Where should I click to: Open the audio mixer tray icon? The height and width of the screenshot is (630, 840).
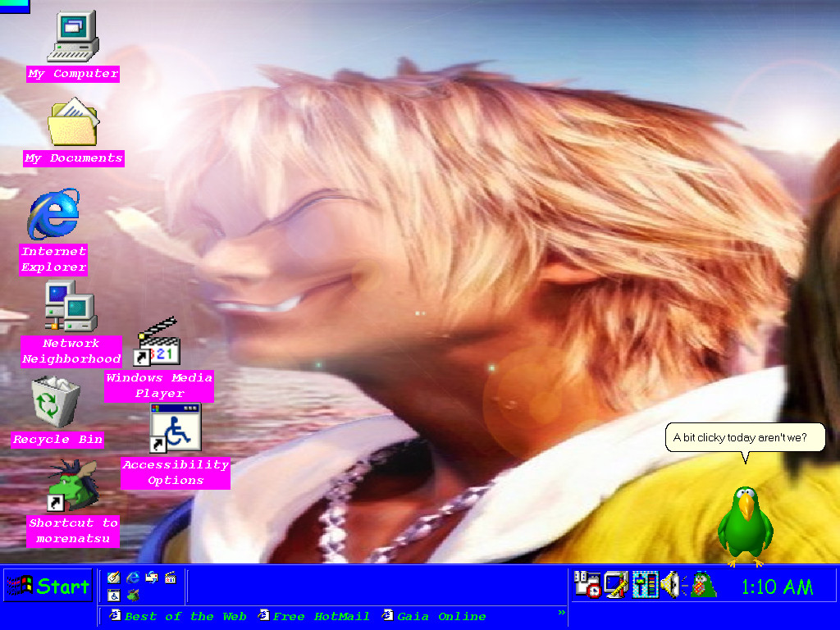point(645,584)
